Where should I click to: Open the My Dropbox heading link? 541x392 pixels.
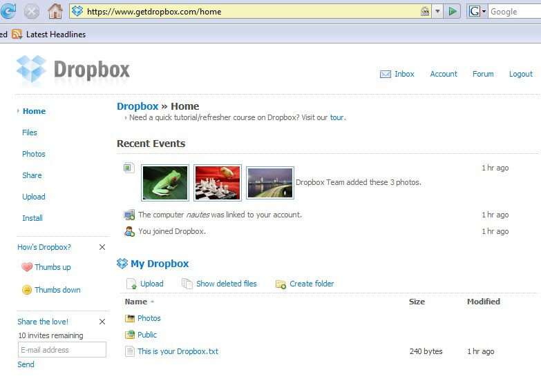click(x=160, y=264)
